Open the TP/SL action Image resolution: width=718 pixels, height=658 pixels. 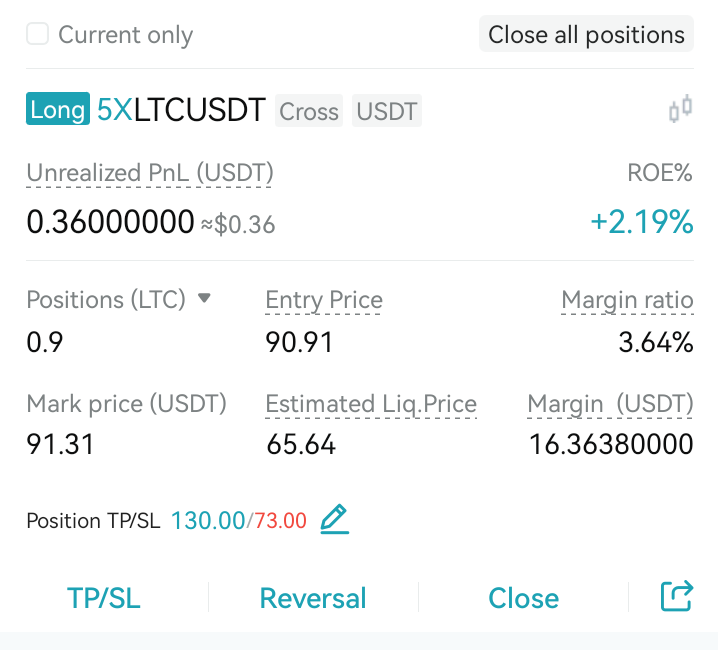point(103,598)
